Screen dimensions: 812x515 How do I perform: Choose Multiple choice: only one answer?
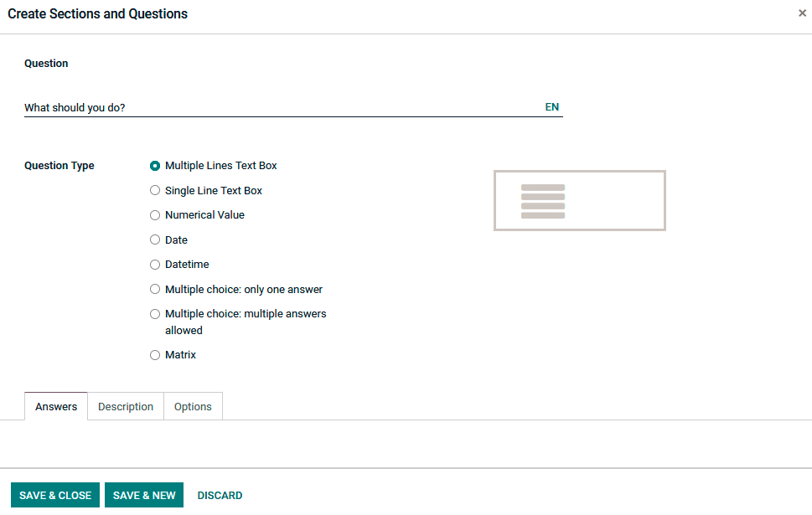[x=155, y=288]
